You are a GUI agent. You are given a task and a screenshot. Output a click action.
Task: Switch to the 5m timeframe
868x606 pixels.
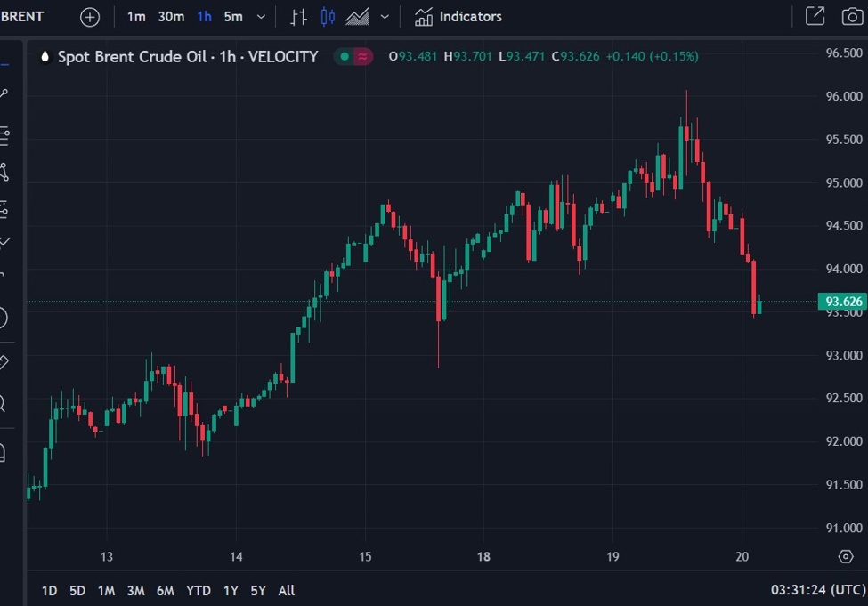231,17
